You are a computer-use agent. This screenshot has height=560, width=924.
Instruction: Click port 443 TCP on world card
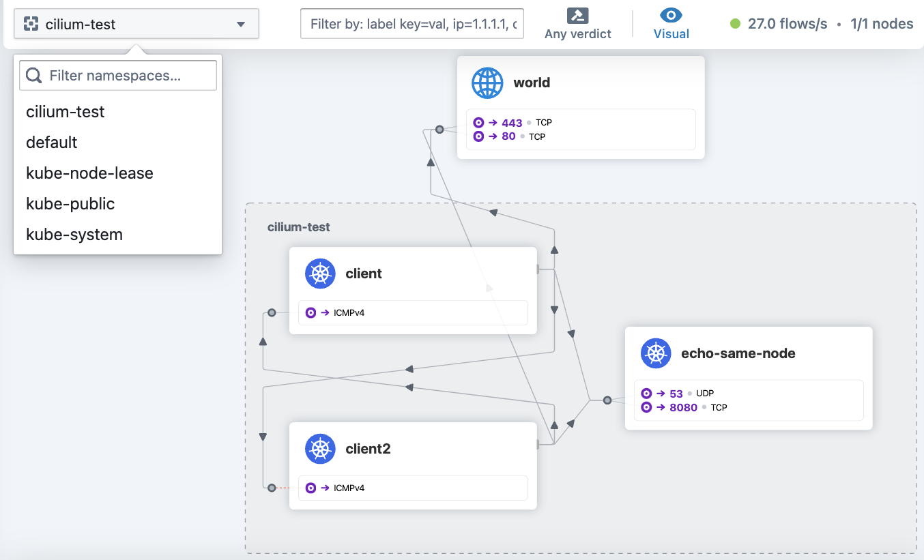tap(512, 123)
